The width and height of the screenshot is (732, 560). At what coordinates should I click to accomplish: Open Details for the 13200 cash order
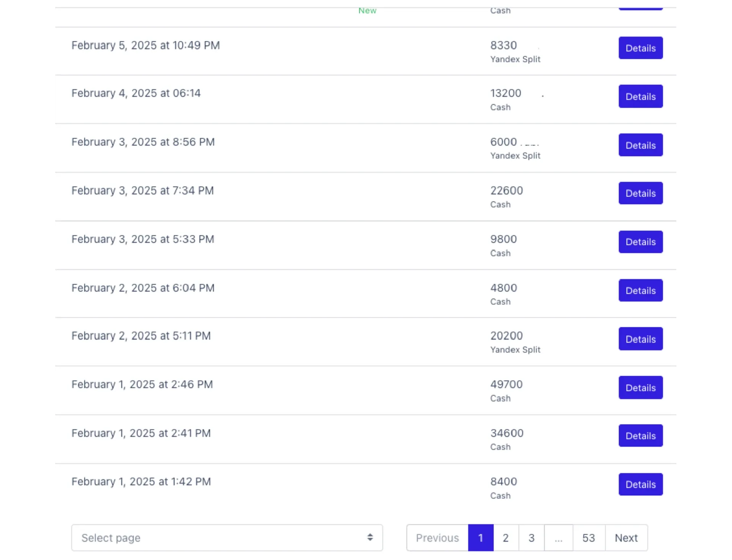(640, 96)
